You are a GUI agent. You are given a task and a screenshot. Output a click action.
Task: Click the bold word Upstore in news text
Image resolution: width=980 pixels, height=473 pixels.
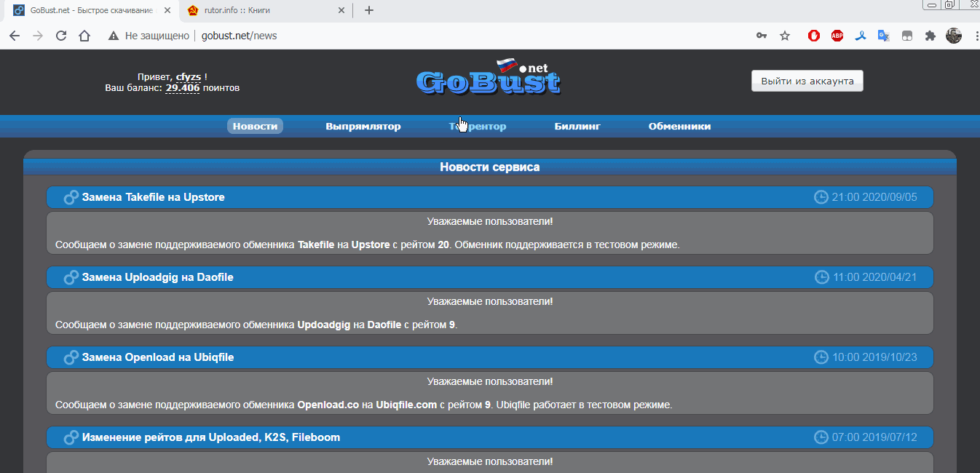click(371, 245)
